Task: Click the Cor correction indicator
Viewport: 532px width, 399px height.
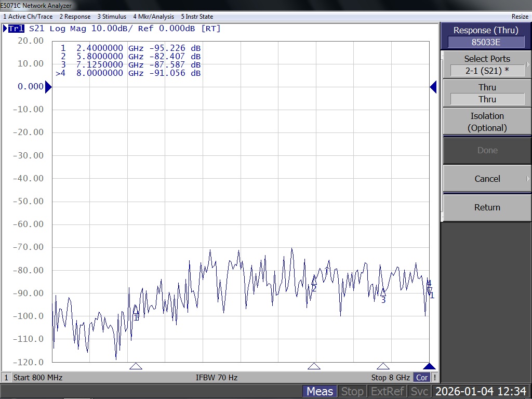Action: [422, 377]
